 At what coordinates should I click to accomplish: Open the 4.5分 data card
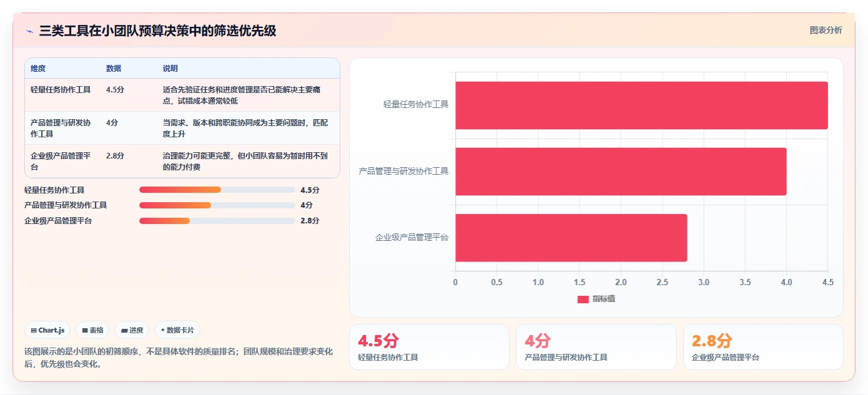click(x=429, y=347)
